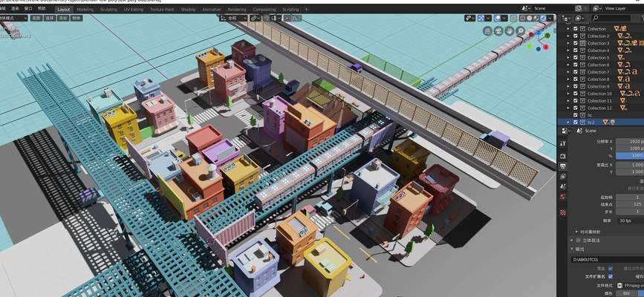This screenshot has height=297, width=644.
Task: Open the Rendering workspace tab
Action: [x=237, y=10]
